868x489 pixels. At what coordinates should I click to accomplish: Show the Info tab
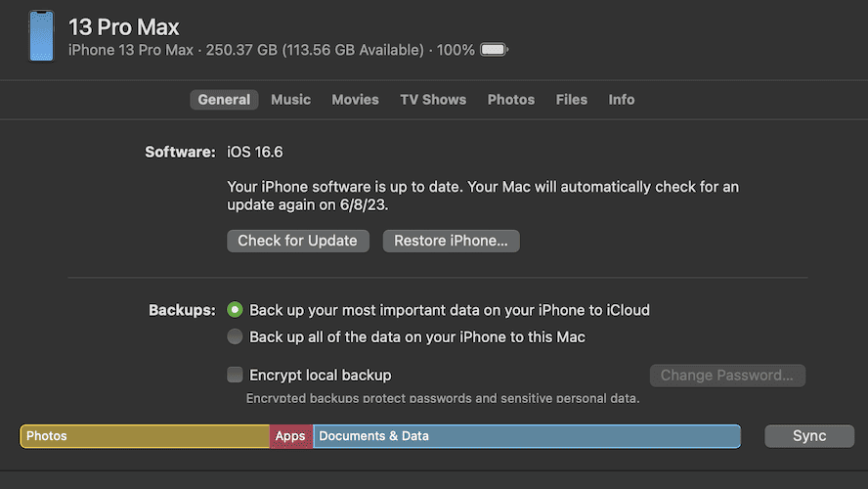point(622,100)
